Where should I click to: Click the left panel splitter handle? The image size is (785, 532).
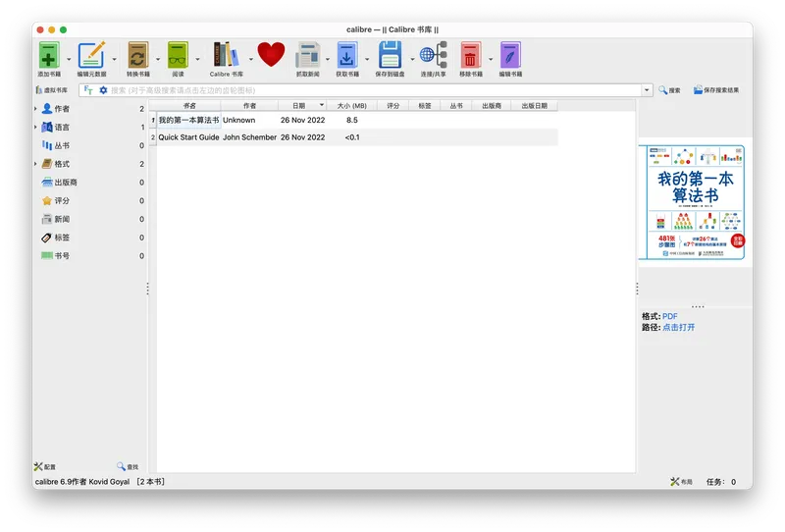tap(148, 289)
